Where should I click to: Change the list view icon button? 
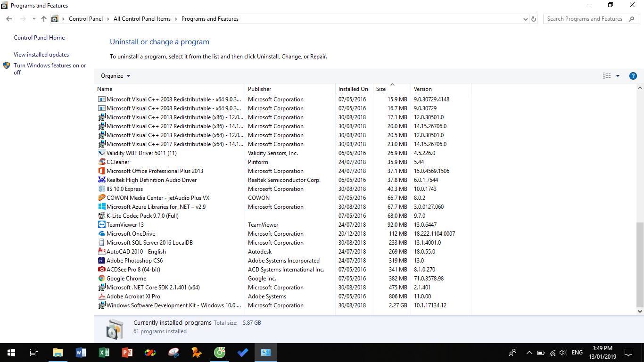(x=607, y=76)
